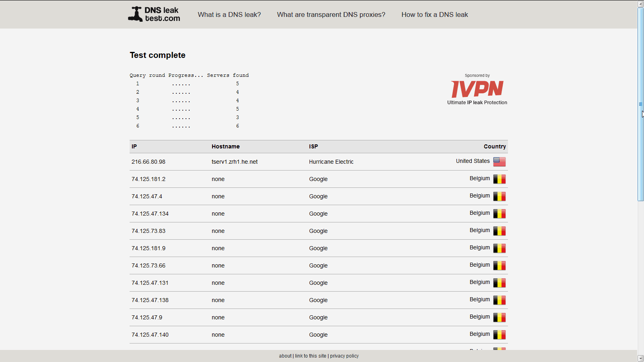Click Belgium flag in 74.125.73.83 row

[x=500, y=231]
